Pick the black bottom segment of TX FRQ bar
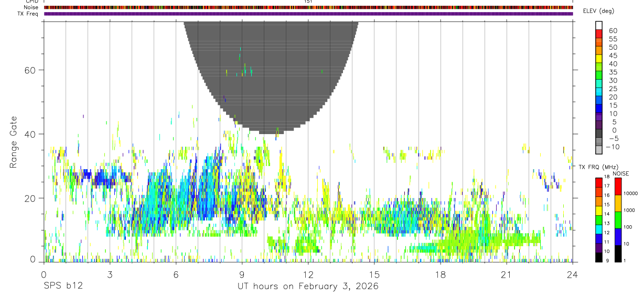This screenshot has height=297, width=644. pos(599,257)
